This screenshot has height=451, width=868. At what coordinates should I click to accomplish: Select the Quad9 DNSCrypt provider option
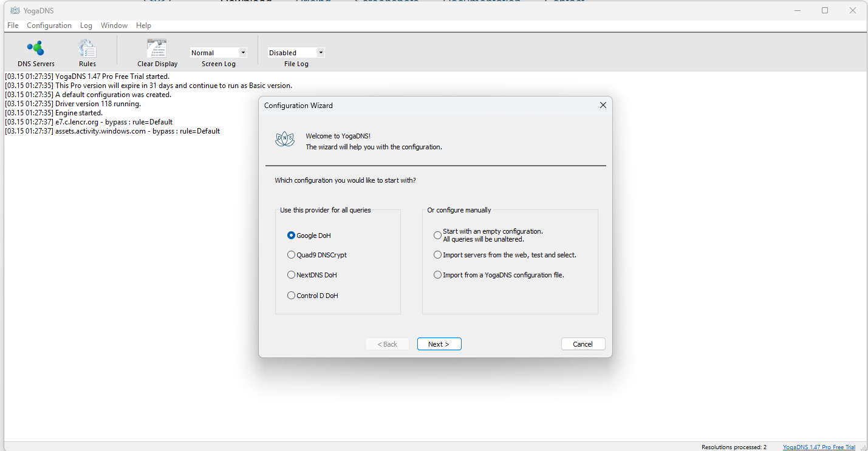tap(317, 255)
